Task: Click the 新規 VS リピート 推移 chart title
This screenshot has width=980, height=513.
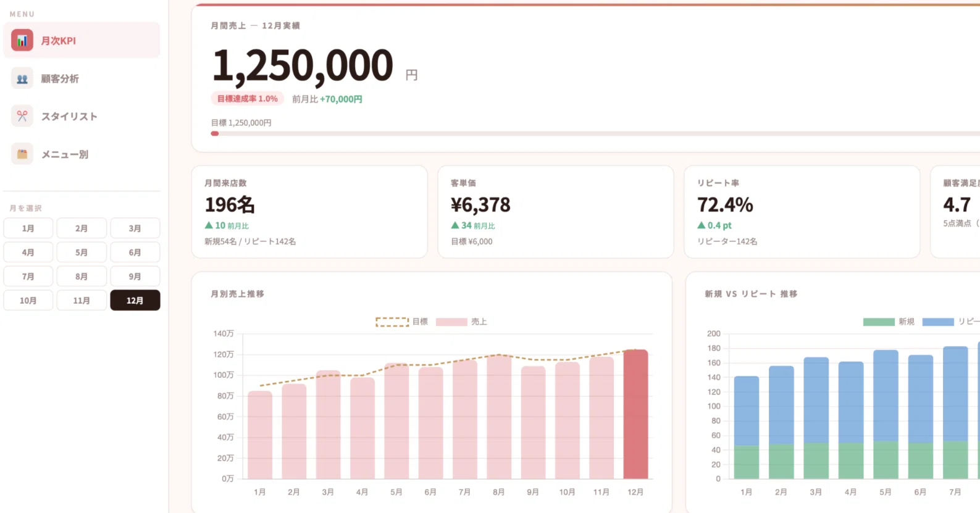Action: 751,294
